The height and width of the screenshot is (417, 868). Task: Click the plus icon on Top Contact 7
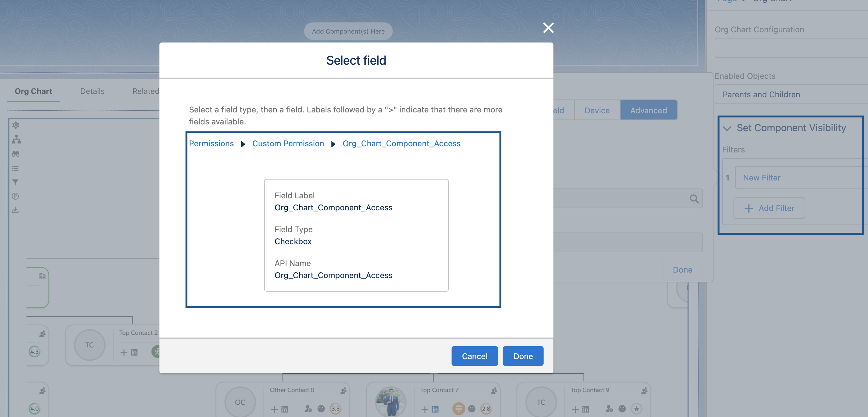click(x=424, y=409)
